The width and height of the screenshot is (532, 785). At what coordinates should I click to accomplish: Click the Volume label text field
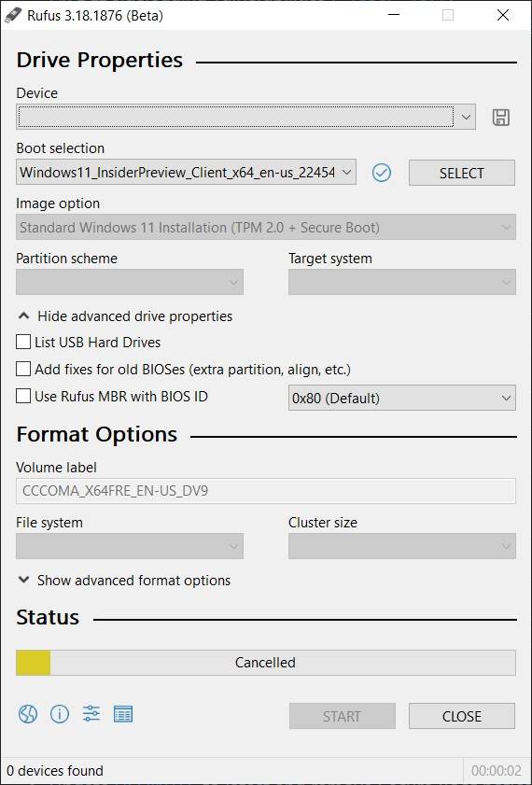point(266,491)
